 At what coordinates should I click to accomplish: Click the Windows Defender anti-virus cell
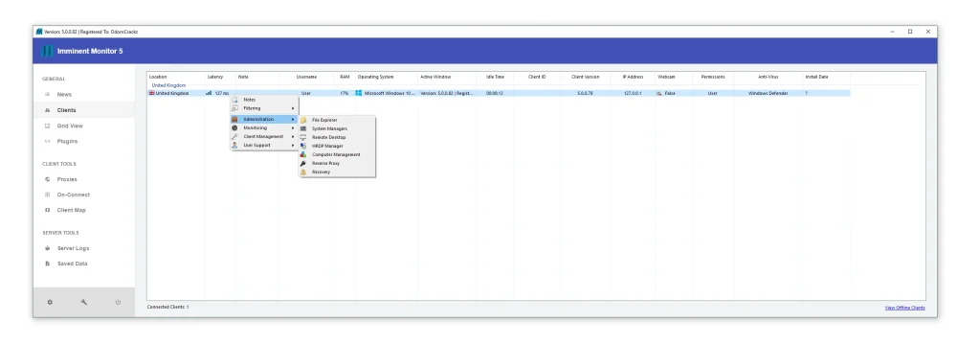[768, 93]
